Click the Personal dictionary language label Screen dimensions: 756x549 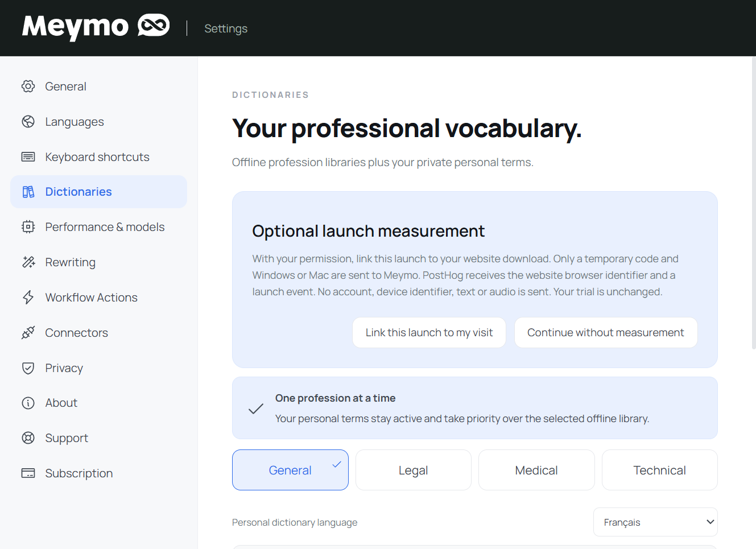tap(295, 522)
